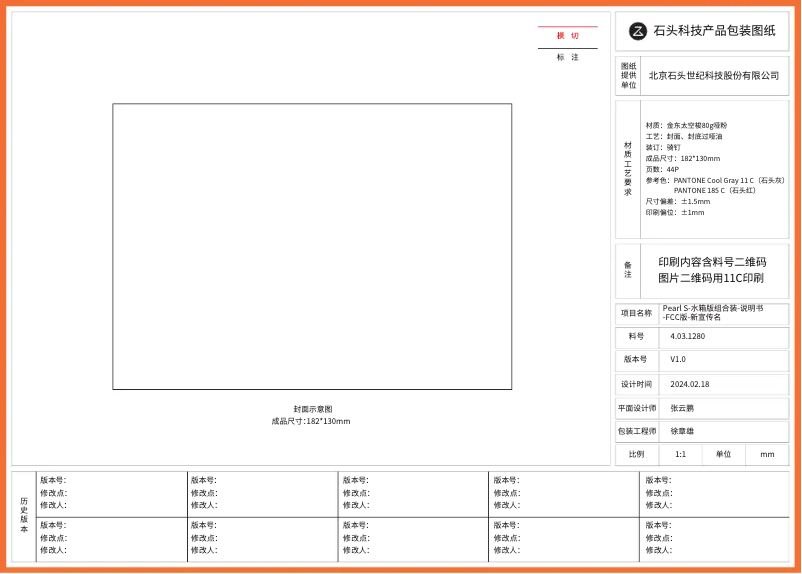This screenshot has width=802, height=574.
Task: Click the version value V1.0
Action: point(678,359)
